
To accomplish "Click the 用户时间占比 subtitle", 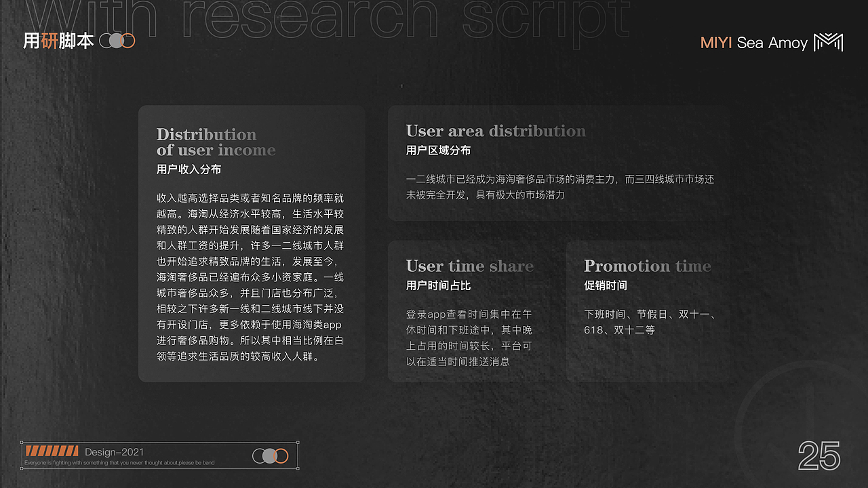I will coord(438,285).
